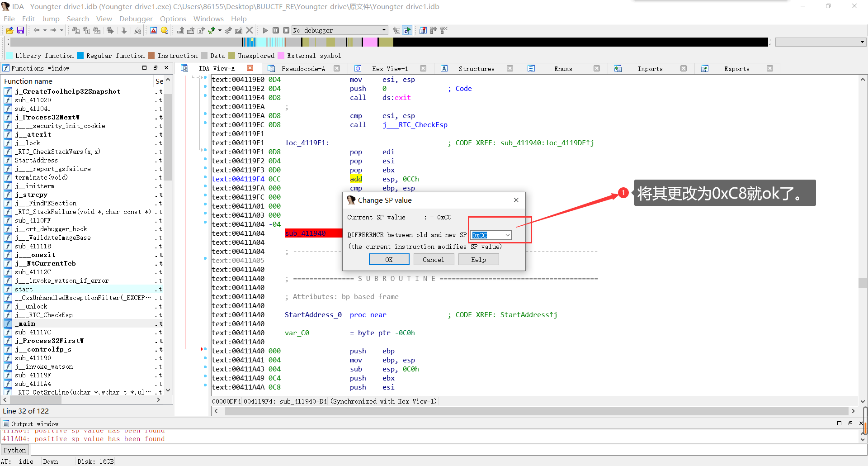
Task: Click the search next binoculars arrow icon
Action: [x=110, y=30]
